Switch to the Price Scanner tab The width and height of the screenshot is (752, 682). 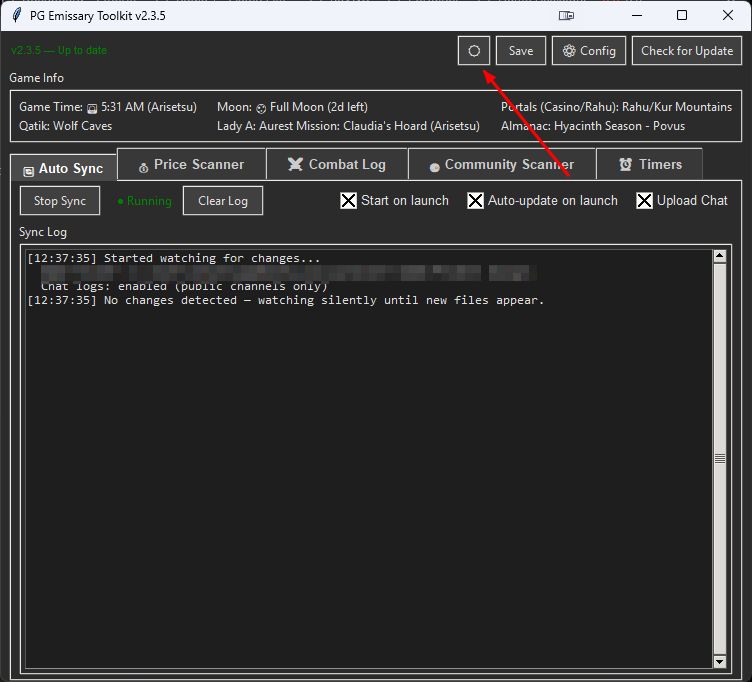(192, 164)
